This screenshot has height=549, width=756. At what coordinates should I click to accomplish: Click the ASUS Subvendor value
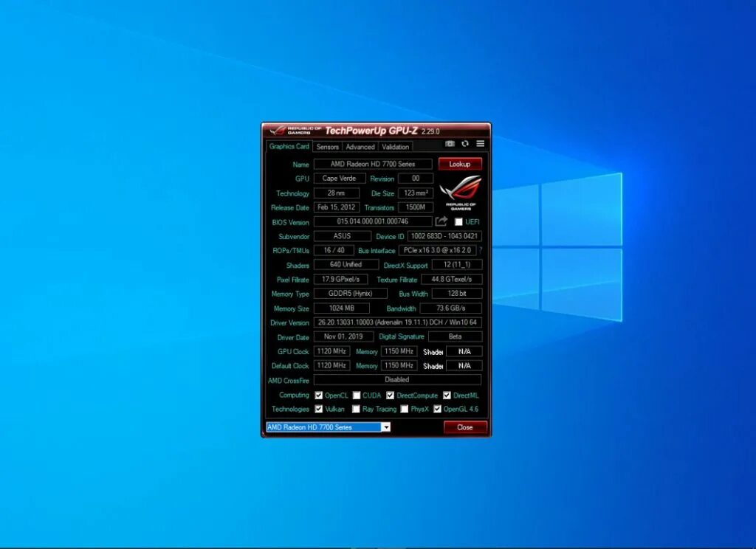click(x=343, y=235)
